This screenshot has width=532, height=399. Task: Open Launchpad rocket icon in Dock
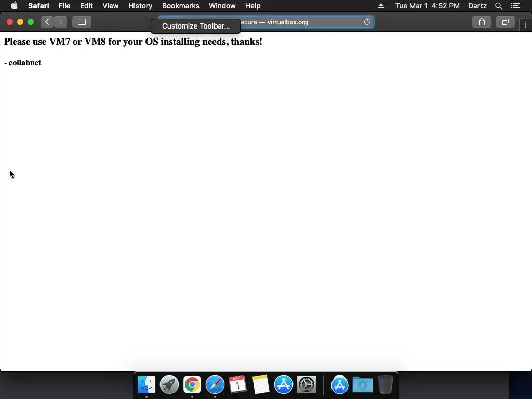click(169, 385)
